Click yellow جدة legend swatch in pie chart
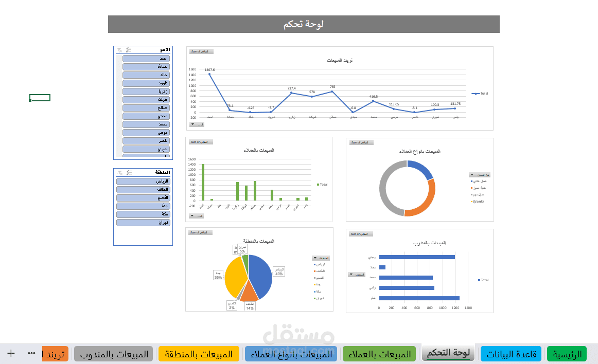This screenshot has width=598, height=364. (314, 285)
